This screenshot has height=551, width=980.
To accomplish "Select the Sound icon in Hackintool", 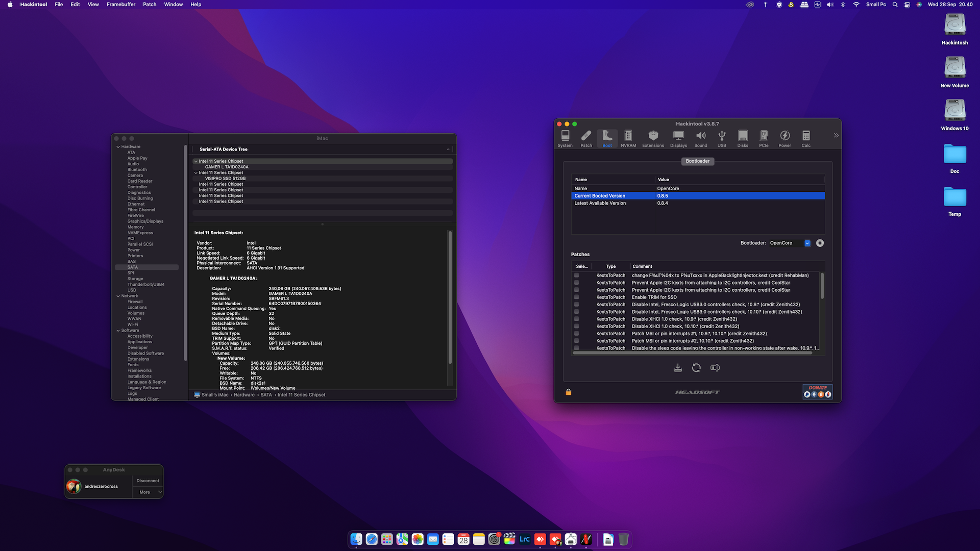I will click(x=700, y=138).
